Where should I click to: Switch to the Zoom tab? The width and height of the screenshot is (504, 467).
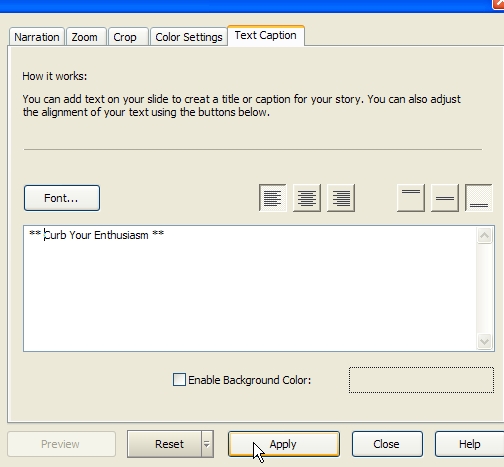(x=85, y=37)
